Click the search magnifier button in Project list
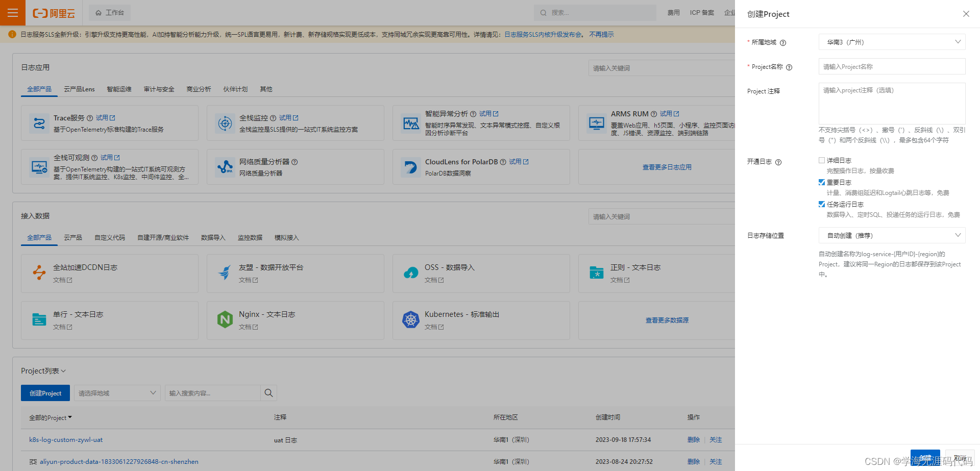This screenshot has height=471, width=980. (269, 393)
